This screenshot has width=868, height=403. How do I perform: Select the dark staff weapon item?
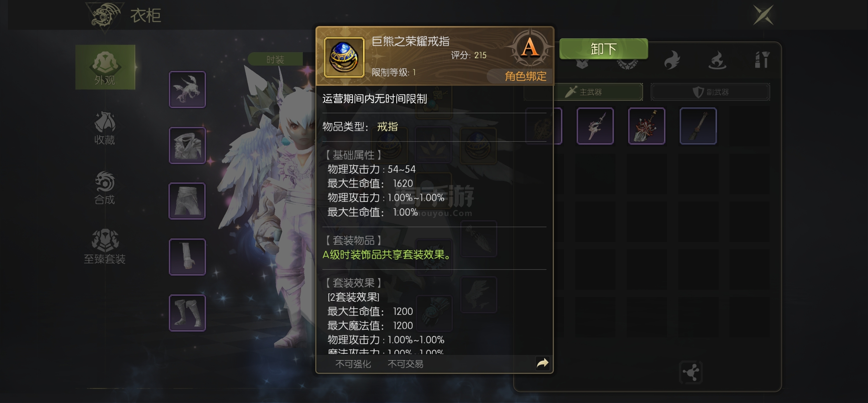pos(698,126)
